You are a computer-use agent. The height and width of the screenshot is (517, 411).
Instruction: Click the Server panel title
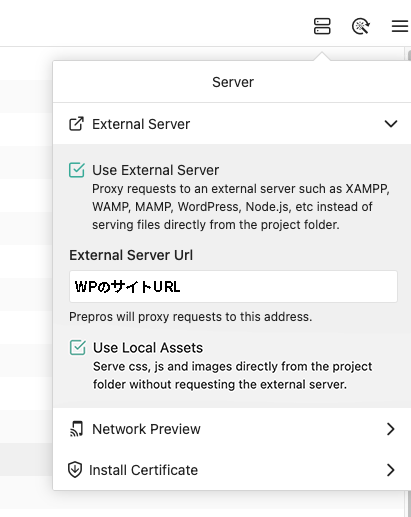pos(233,82)
